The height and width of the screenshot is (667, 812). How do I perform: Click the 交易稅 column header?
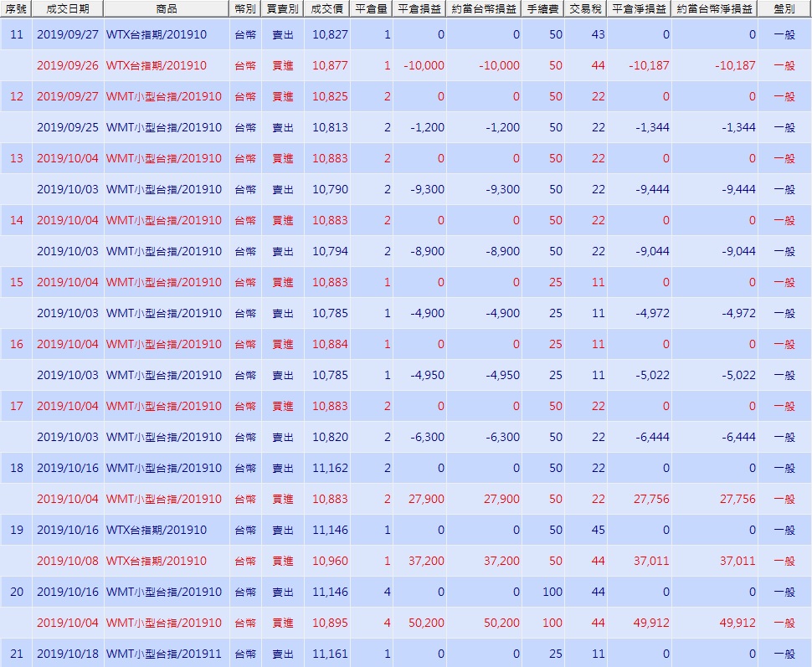[586, 9]
